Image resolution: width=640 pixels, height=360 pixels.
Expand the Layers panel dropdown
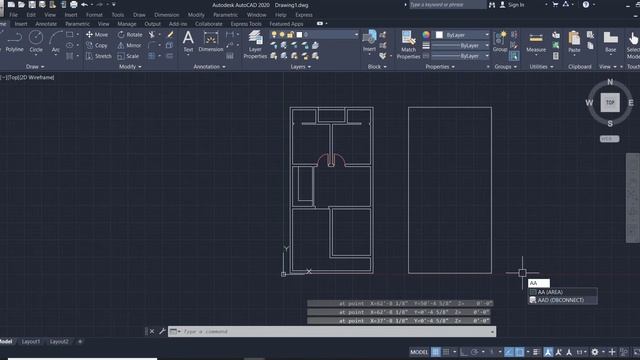click(300, 67)
